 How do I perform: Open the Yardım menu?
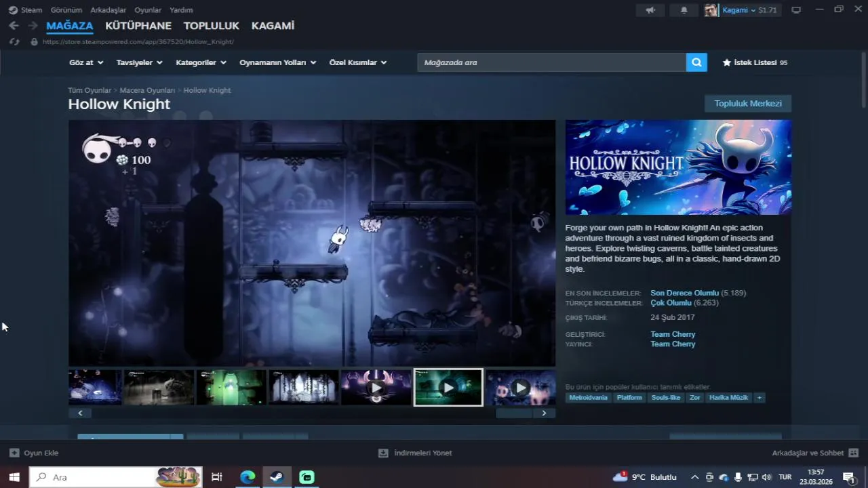pos(181,10)
